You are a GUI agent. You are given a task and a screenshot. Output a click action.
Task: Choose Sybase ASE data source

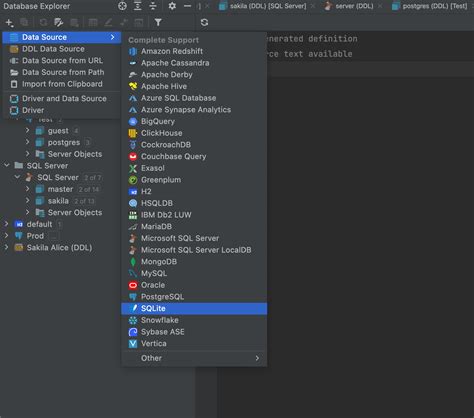click(194, 332)
